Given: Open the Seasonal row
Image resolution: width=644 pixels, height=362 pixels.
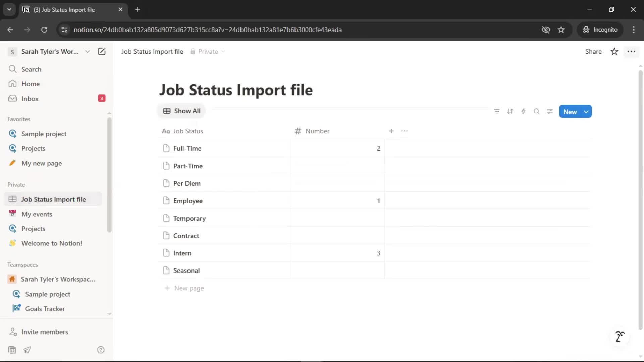Looking at the screenshot, I should [x=186, y=270].
